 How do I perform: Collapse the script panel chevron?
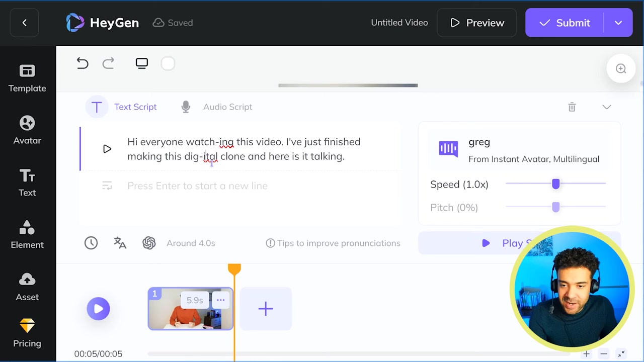click(607, 107)
